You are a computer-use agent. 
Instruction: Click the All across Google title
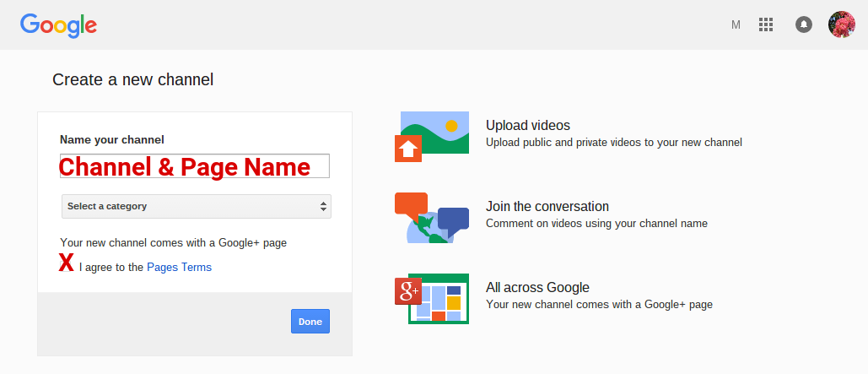(x=537, y=288)
